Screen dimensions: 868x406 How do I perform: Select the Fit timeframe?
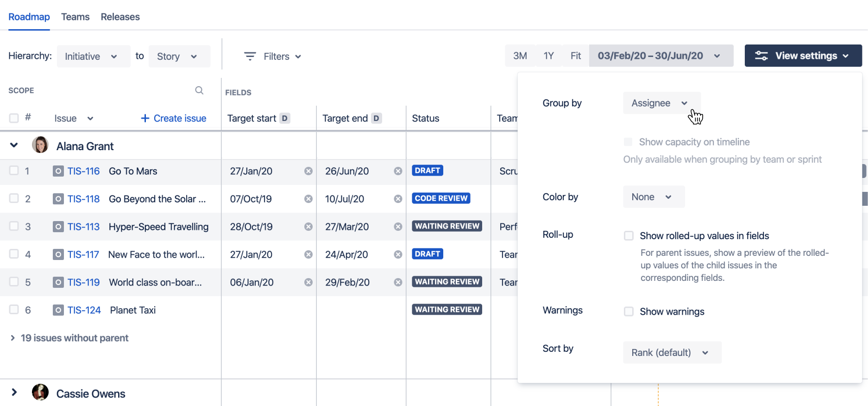pyautogui.click(x=576, y=56)
